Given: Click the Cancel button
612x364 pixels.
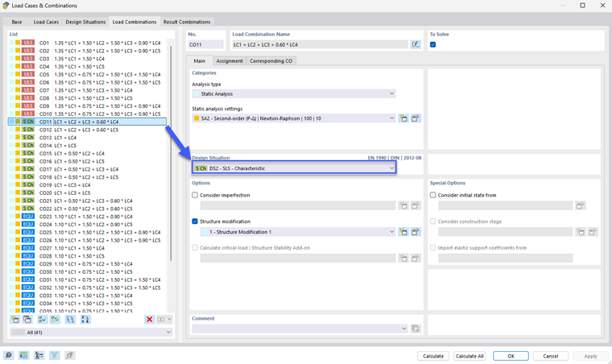Looking at the screenshot, I should [550, 356].
